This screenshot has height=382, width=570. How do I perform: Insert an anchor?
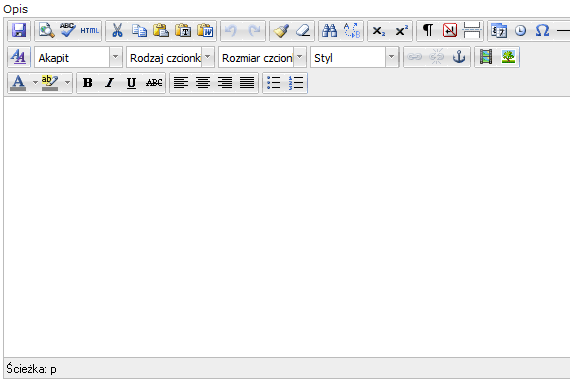459,57
